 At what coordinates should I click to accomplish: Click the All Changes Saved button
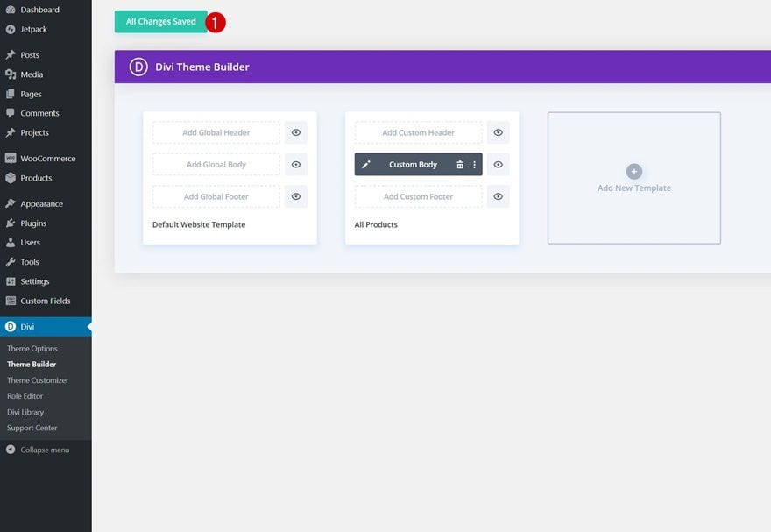[161, 22]
